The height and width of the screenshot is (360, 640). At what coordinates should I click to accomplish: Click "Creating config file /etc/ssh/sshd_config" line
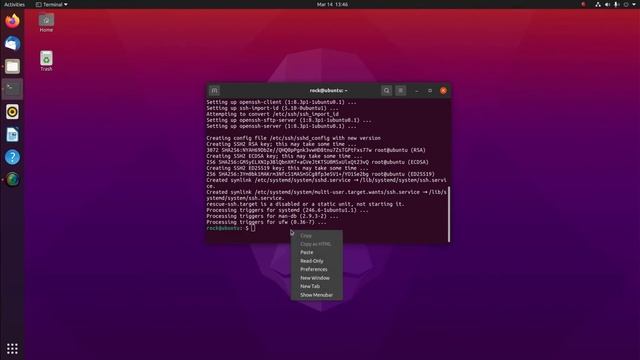[293, 138]
